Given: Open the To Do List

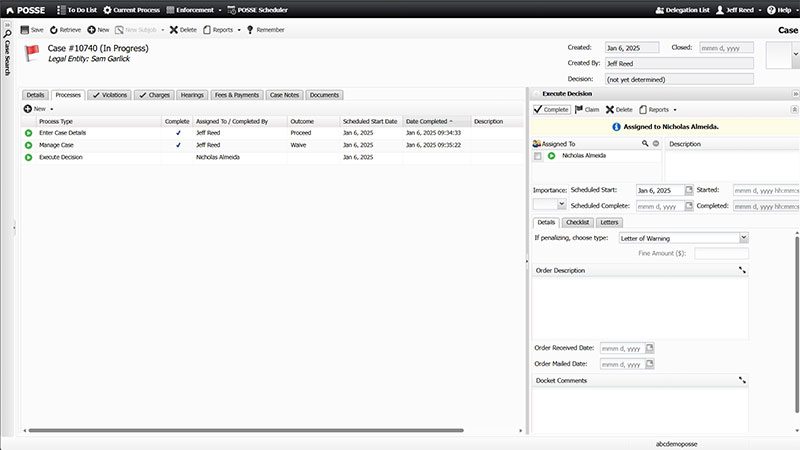Looking at the screenshot, I should coord(77,10).
